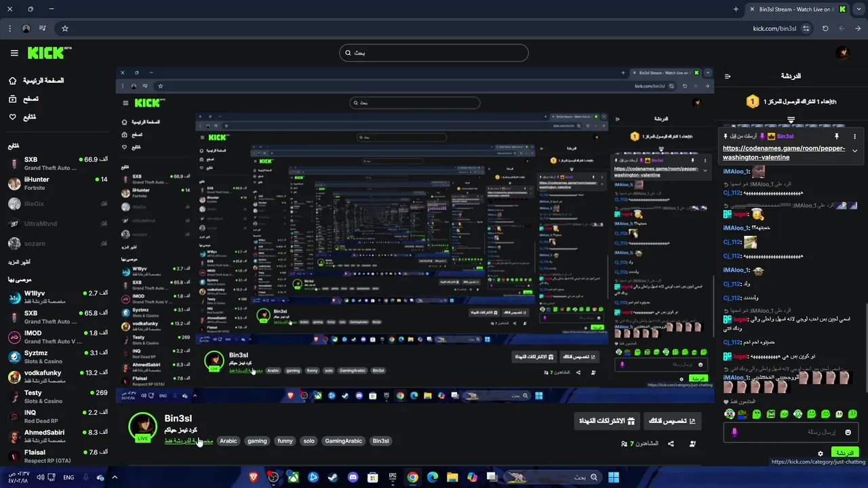The width and height of the screenshot is (868, 488).
Task: Select the solo tag
Action: click(309, 441)
